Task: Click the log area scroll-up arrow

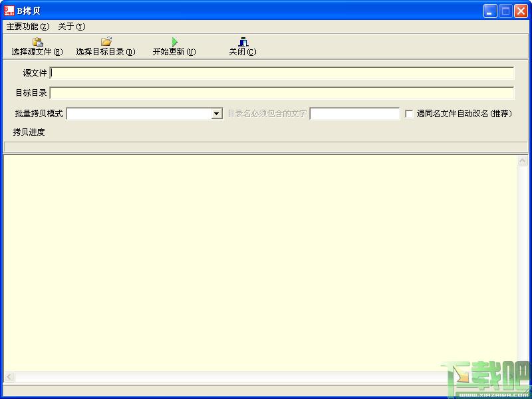Action: 523,161
